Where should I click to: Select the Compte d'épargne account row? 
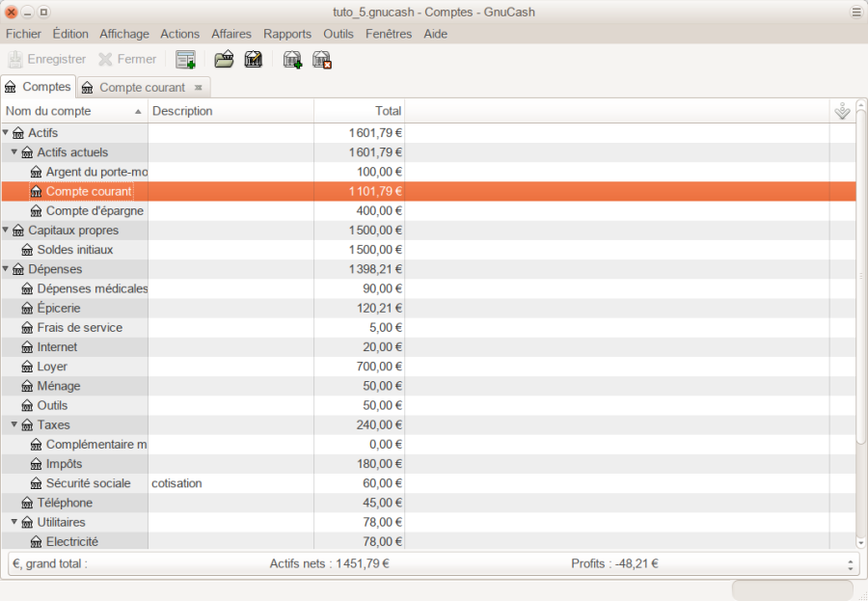(x=95, y=210)
